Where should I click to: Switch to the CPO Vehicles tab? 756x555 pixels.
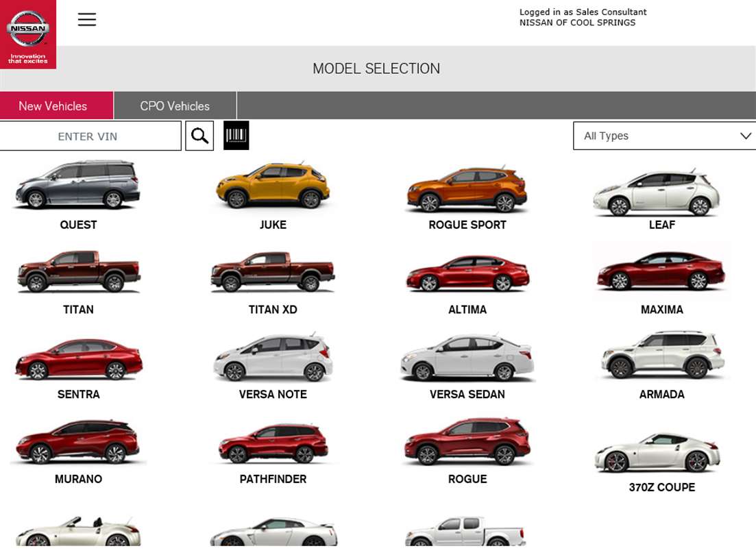175,106
